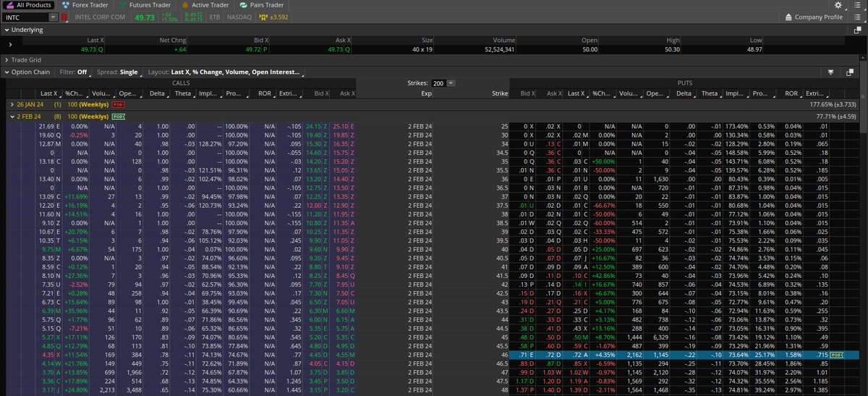Image resolution: width=868 pixels, height=396 pixels.
Task: Collapse the Option Chain section
Action: pyautogui.click(x=6, y=72)
